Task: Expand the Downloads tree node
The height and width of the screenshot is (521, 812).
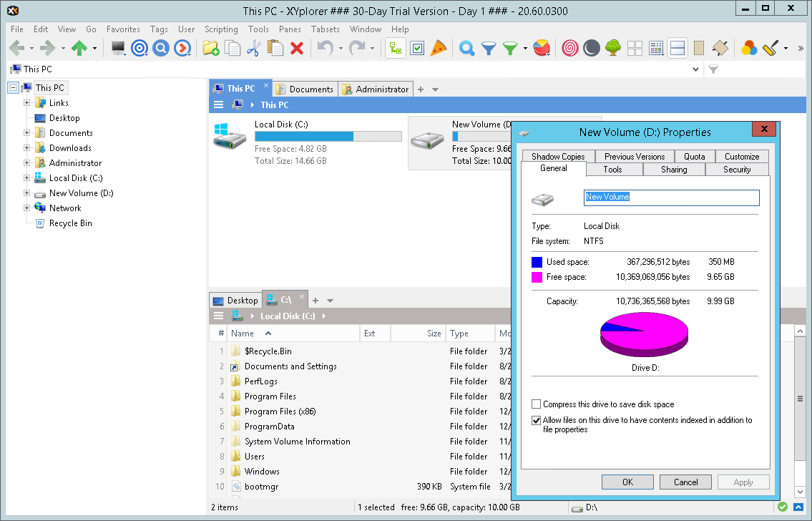Action: pyautogui.click(x=26, y=147)
